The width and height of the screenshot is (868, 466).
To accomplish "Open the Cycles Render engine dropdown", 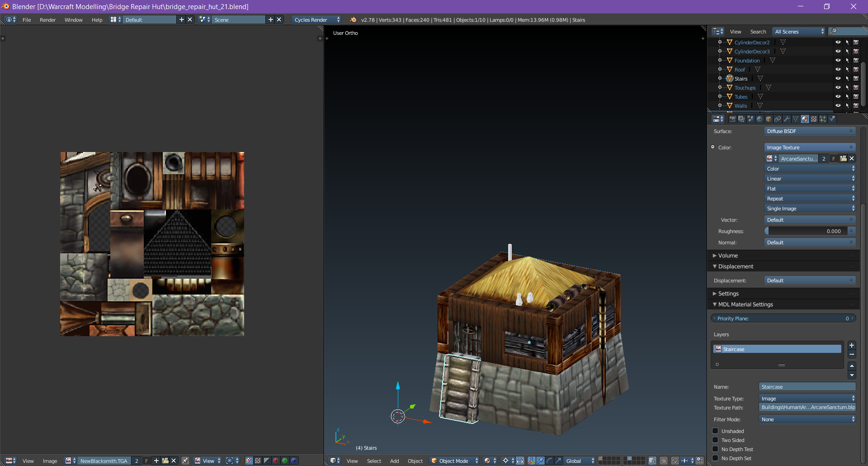I will (316, 19).
